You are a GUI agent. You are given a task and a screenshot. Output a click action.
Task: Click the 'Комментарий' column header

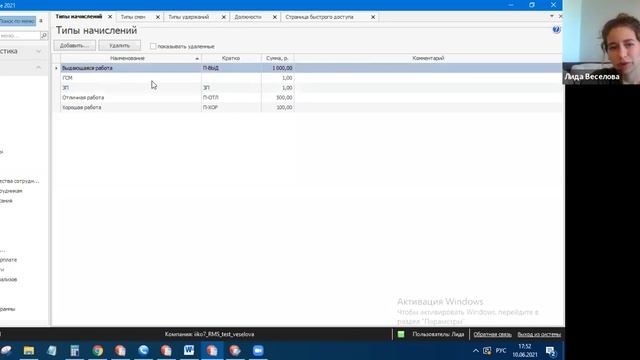pos(428,58)
